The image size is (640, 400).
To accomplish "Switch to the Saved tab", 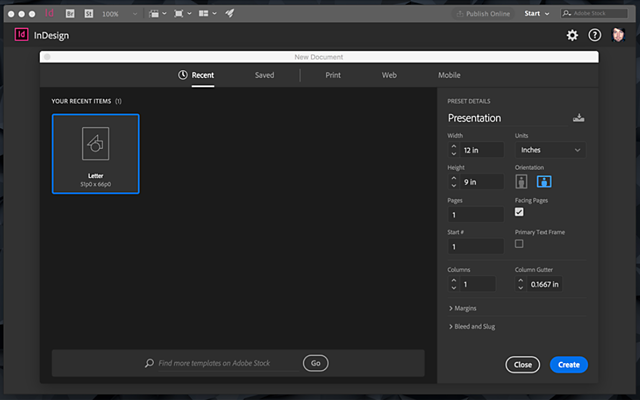I will [264, 75].
